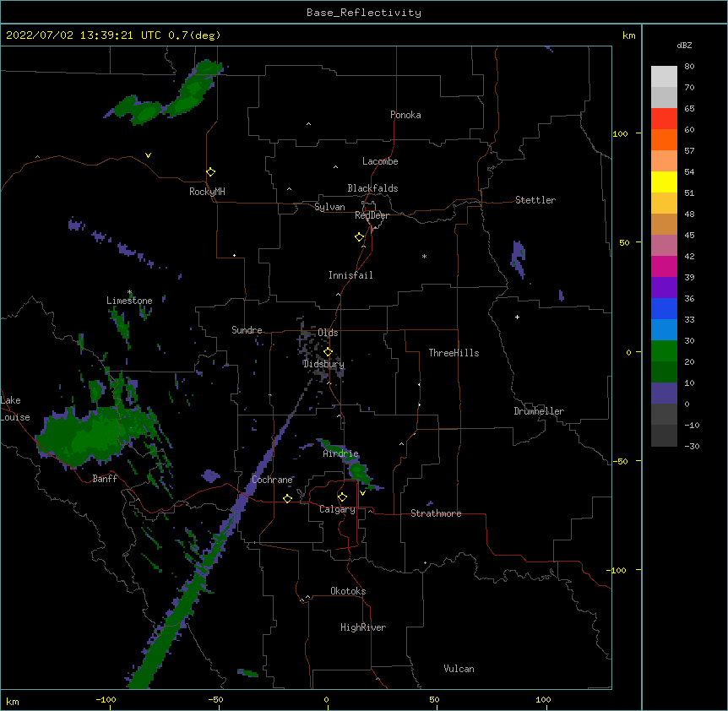Click the 39 dBZ magenta color swatch
Viewport: 728px width, 711px height.
664,266
